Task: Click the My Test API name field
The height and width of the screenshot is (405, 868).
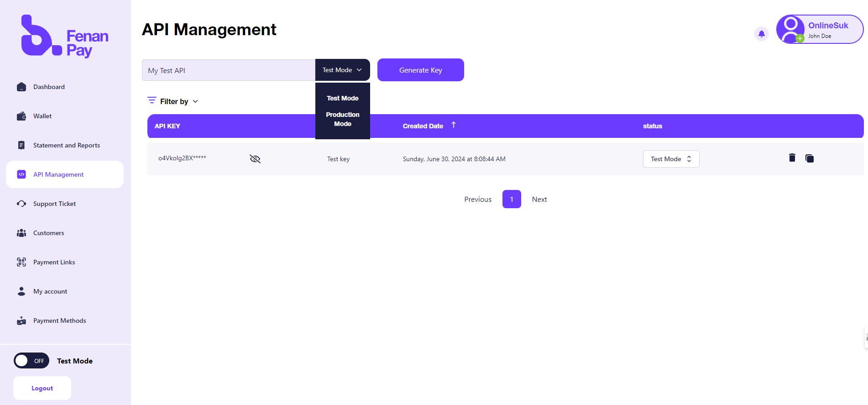Action: click(x=229, y=70)
